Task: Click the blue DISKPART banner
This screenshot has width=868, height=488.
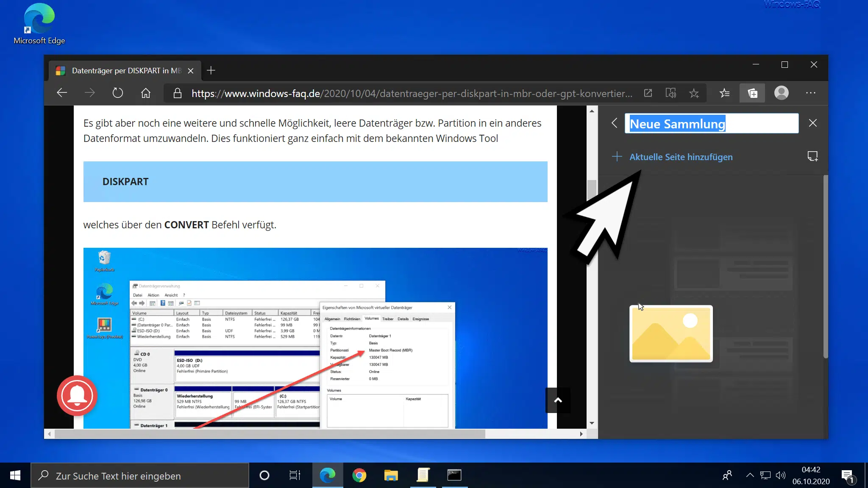Action: tap(315, 182)
